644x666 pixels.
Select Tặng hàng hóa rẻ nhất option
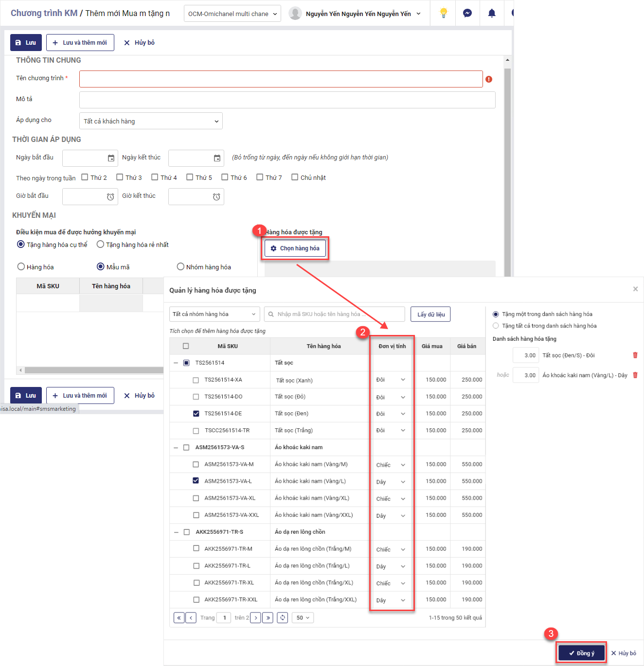pos(100,244)
